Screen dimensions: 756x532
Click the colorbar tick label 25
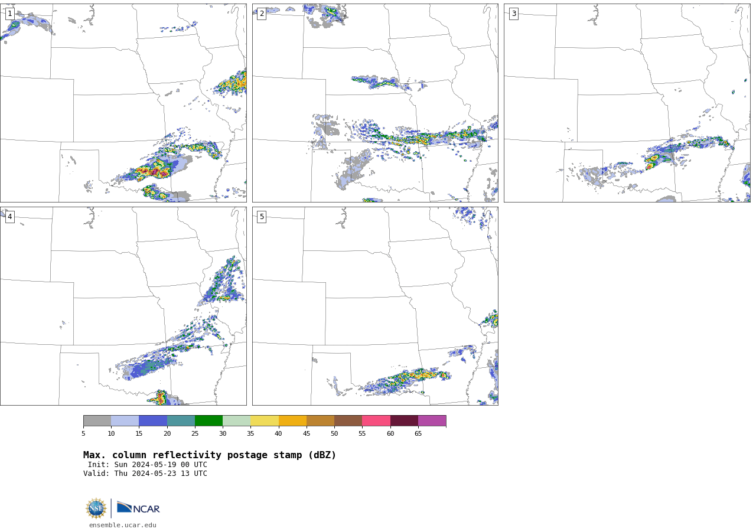tap(195, 434)
